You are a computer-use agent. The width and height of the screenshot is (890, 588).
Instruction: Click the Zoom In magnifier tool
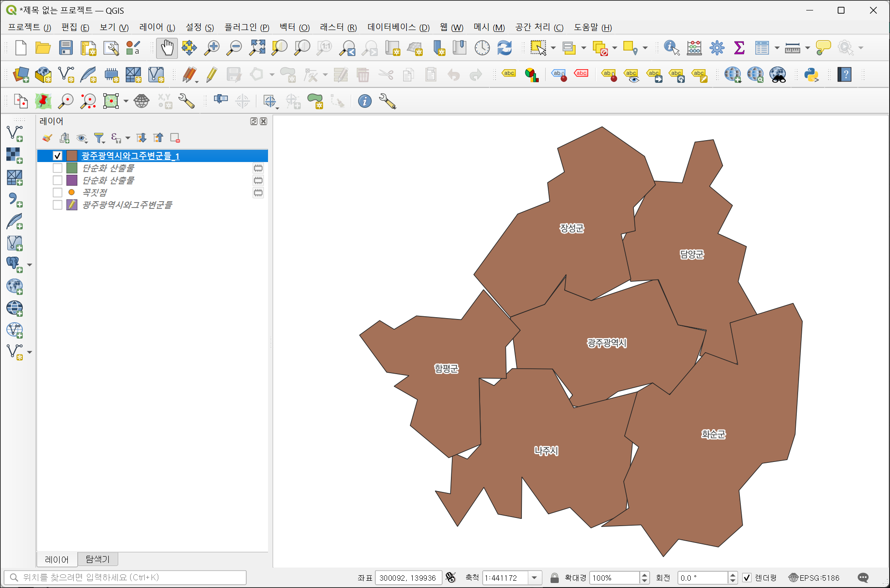(x=212, y=48)
